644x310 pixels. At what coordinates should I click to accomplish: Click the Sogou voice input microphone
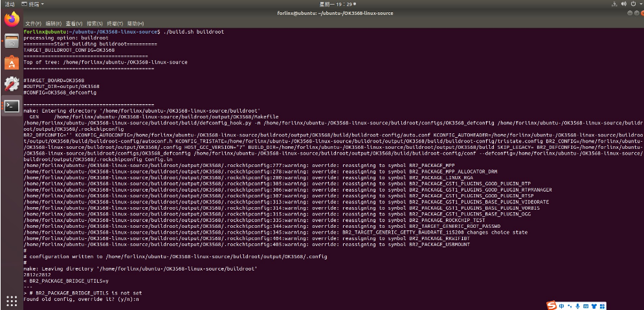(577, 306)
